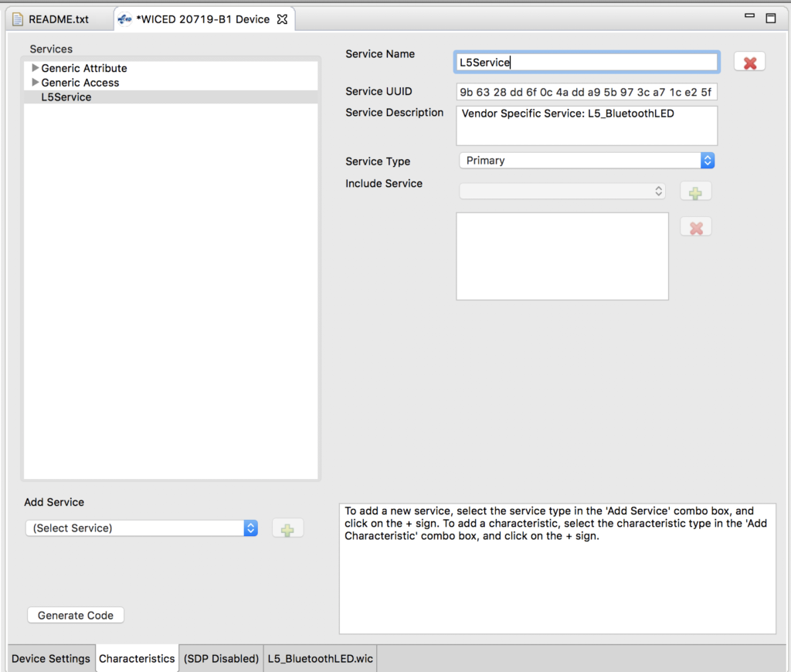Click the WICED Bluetooth device tab icon
791x672 pixels.
point(124,19)
